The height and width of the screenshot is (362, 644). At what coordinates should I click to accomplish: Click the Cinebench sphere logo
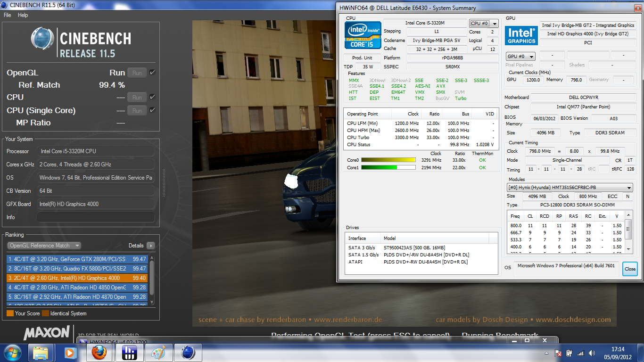click(43, 40)
